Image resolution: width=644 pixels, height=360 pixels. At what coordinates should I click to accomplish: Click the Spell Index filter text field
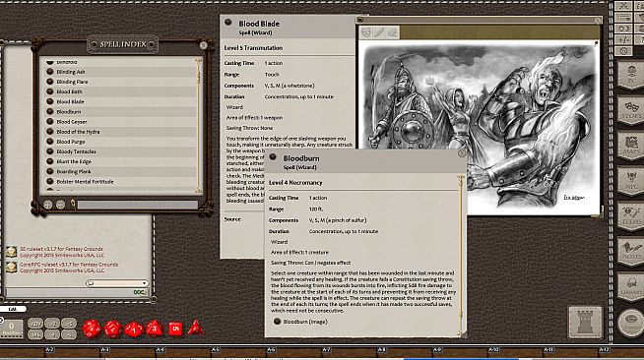(x=138, y=205)
